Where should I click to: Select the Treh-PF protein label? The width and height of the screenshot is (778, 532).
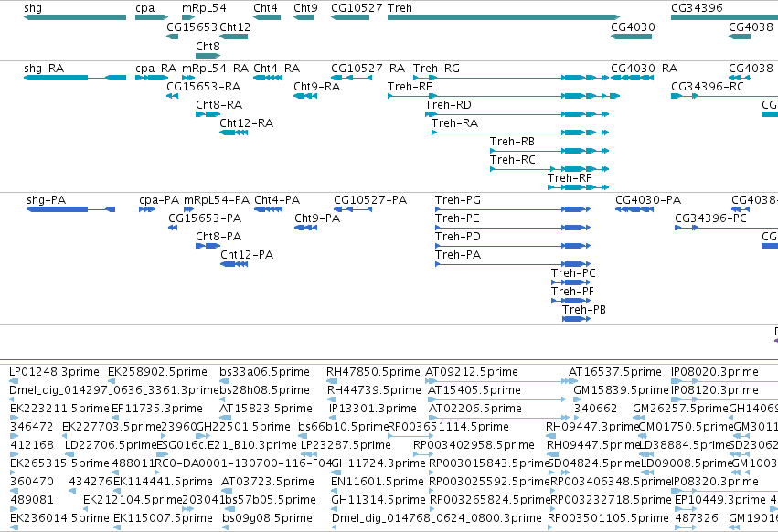pyautogui.click(x=572, y=293)
